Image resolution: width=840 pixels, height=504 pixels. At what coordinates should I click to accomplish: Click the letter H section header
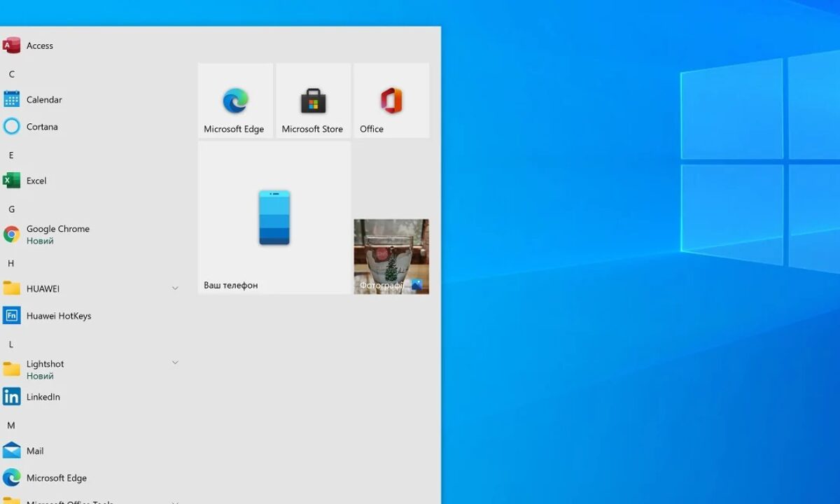point(11,263)
